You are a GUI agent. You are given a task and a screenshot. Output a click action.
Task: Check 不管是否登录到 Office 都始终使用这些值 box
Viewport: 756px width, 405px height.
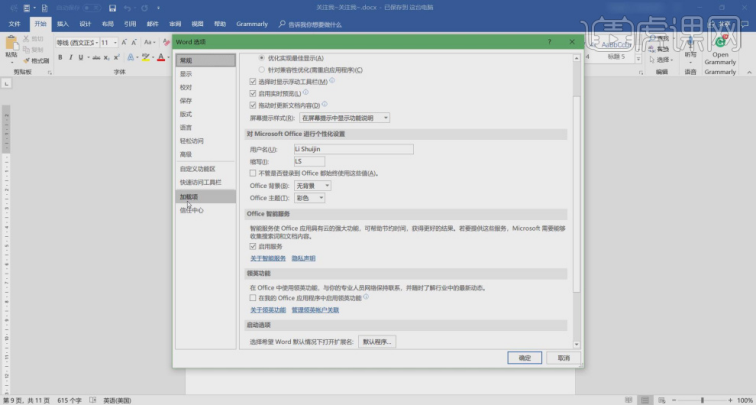[253, 173]
